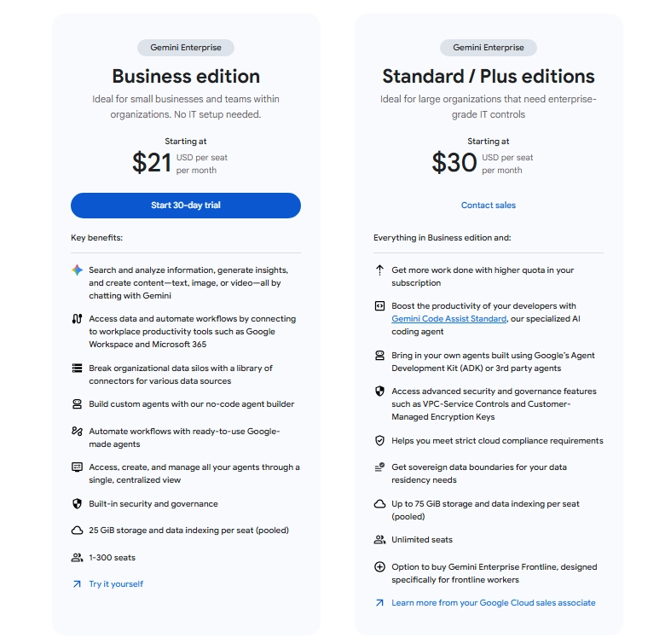Click the plus circle icon for Frontline option
Viewport: 671px width, 644px height.
coord(379,567)
